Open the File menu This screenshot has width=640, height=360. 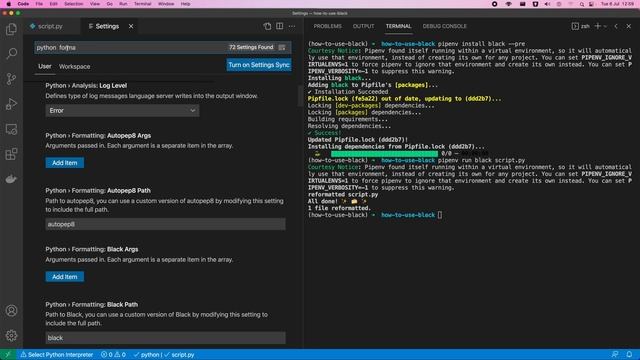(x=39, y=4)
